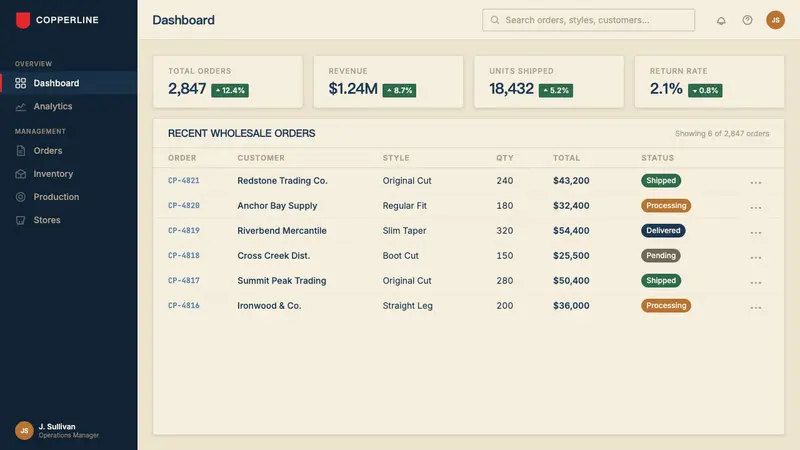This screenshot has height=450, width=800.
Task: Click the Processing badge for Ironwood & Co.
Action: tap(666, 306)
